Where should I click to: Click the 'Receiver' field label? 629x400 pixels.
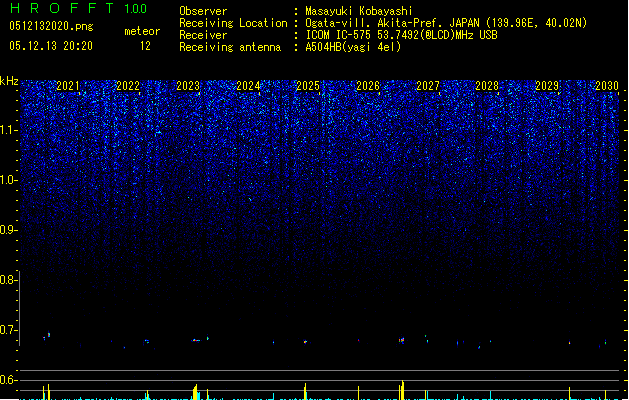pyautogui.click(x=203, y=35)
